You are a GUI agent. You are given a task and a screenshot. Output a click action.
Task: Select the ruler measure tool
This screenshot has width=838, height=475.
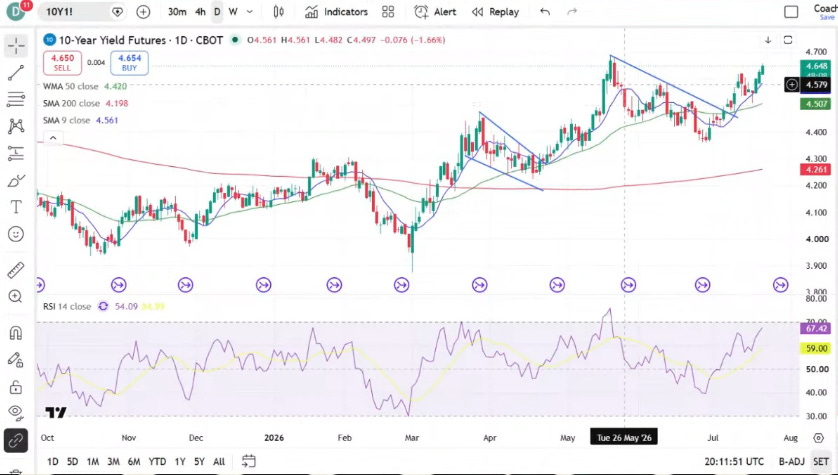pos(16,270)
